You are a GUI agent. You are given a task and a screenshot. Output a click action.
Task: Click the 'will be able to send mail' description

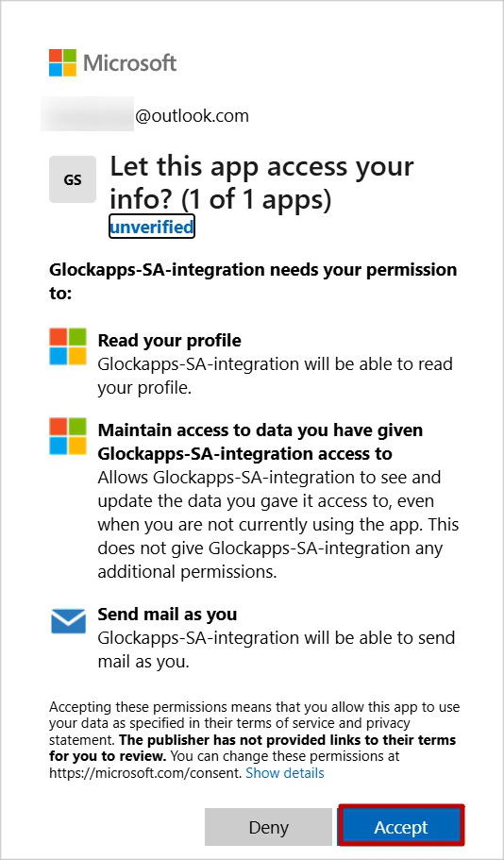coord(277,649)
